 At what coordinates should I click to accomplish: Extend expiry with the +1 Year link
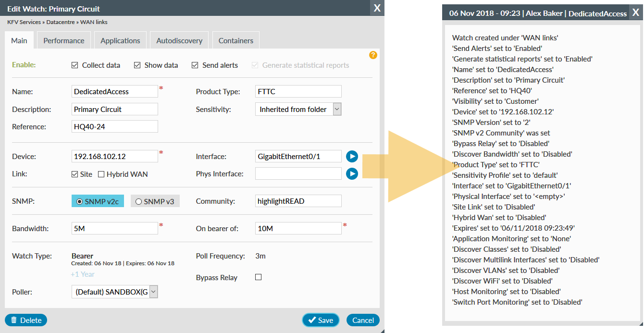point(82,274)
